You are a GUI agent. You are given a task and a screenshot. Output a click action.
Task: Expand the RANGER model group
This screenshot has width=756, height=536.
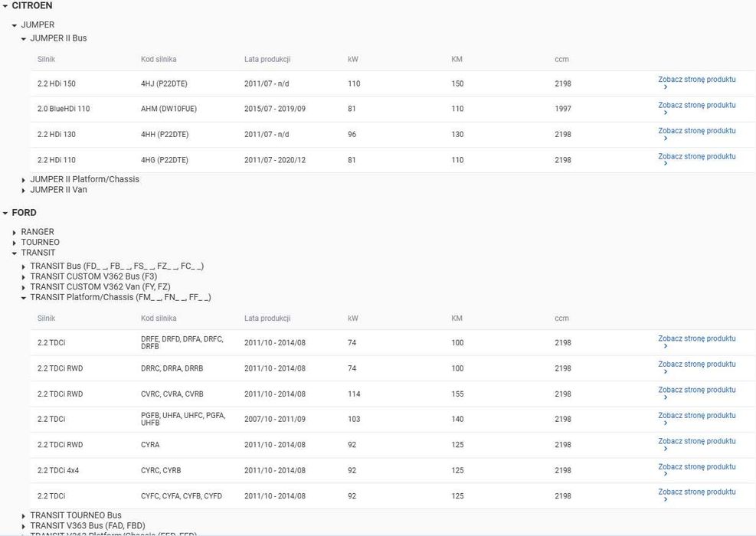pyautogui.click(x=15, y=232)
